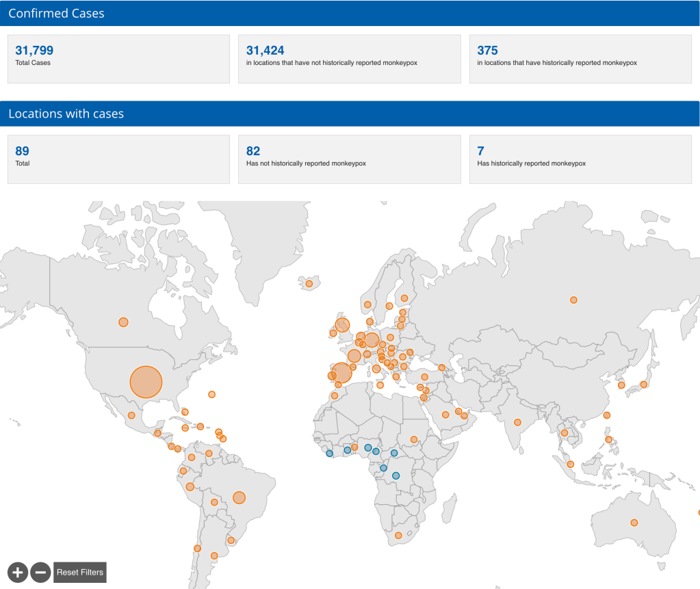Select the 89 Total locations card
Screen dimensions: 700x589
(118, 159)
